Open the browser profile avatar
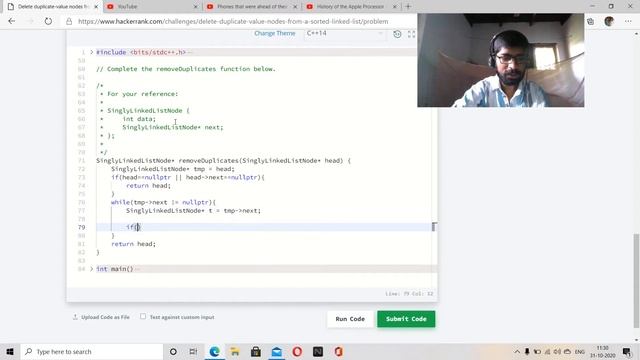 [609, 21]
